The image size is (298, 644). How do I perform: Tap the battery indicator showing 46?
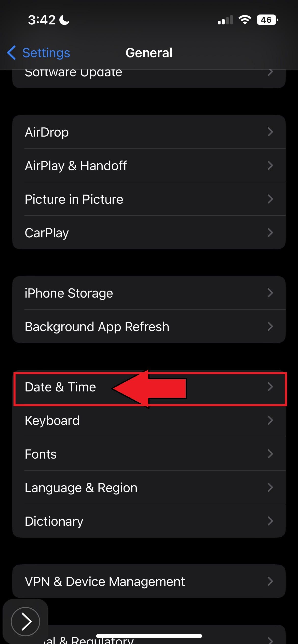266,19
